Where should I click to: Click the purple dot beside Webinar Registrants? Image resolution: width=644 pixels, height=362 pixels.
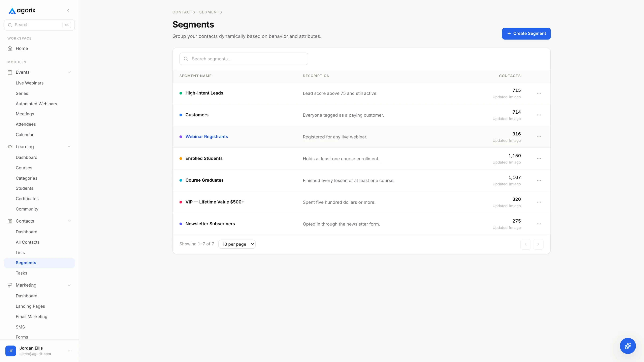[x=181, y=137]
